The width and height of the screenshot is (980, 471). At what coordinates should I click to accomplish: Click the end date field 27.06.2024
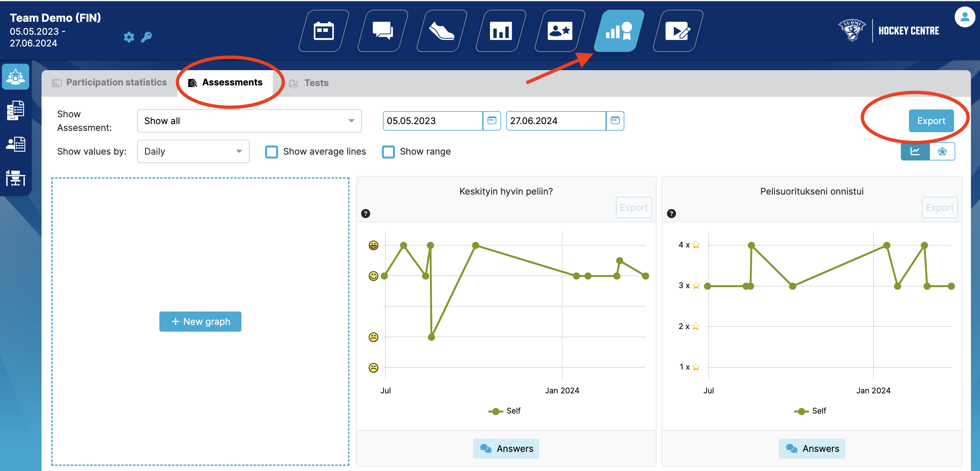click(x=556, y=121)
